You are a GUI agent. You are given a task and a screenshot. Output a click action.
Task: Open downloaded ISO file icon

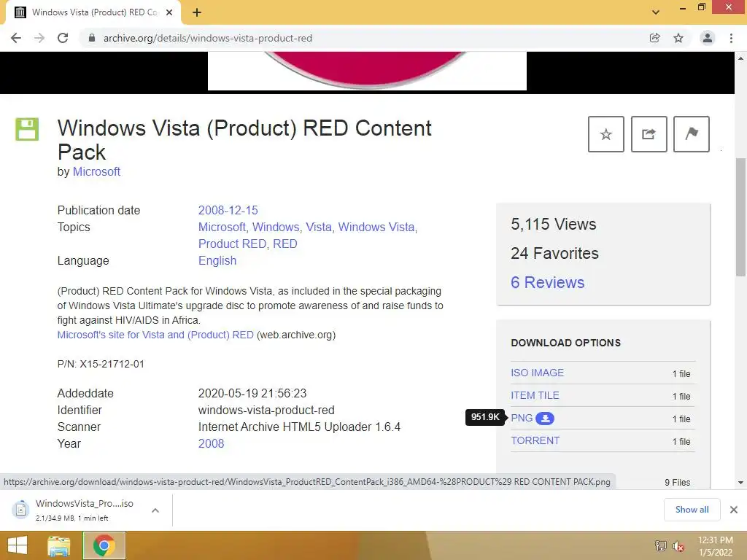pos(20,510)
